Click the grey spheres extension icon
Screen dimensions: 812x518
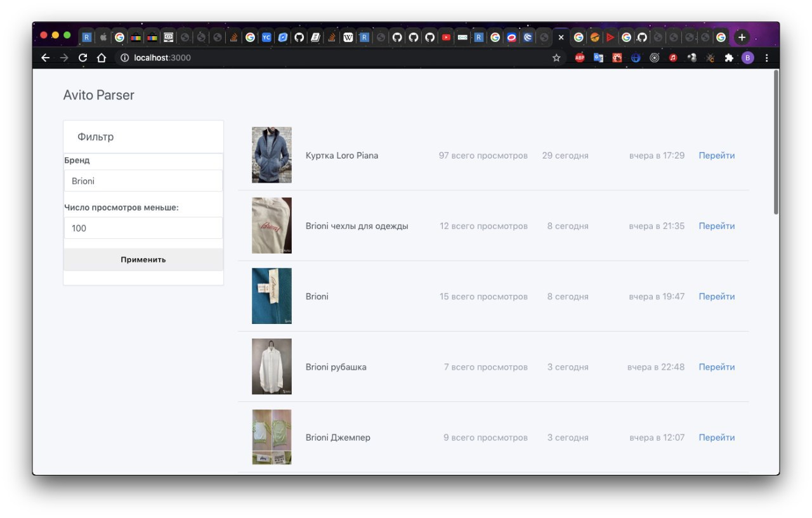pyautogui.click(x=692, y=58)
